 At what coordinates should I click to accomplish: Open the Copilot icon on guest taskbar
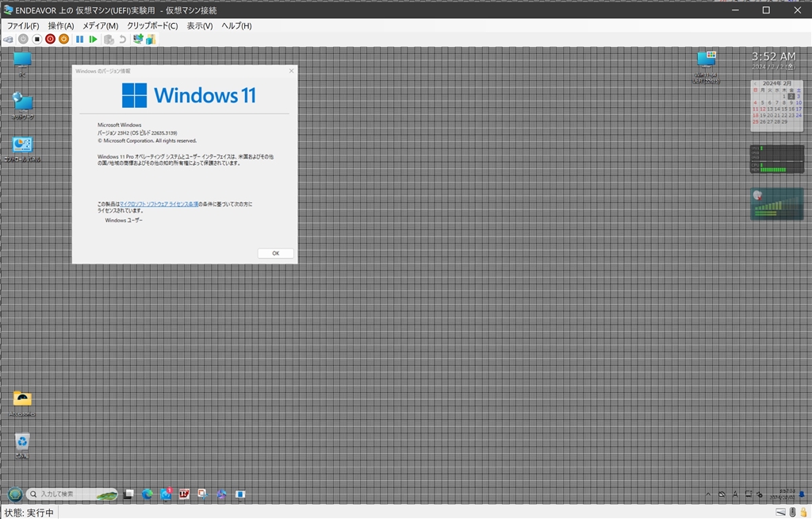click(222, 494)
